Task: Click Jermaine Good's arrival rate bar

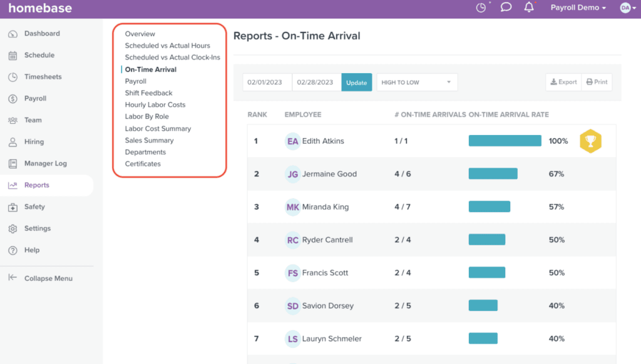Action: tap(493, 174)
